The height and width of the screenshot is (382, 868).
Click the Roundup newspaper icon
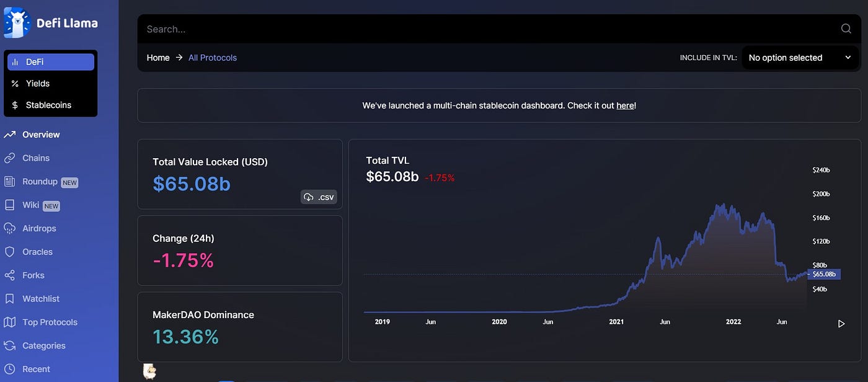pyautogui.click(x=9, y=182)
